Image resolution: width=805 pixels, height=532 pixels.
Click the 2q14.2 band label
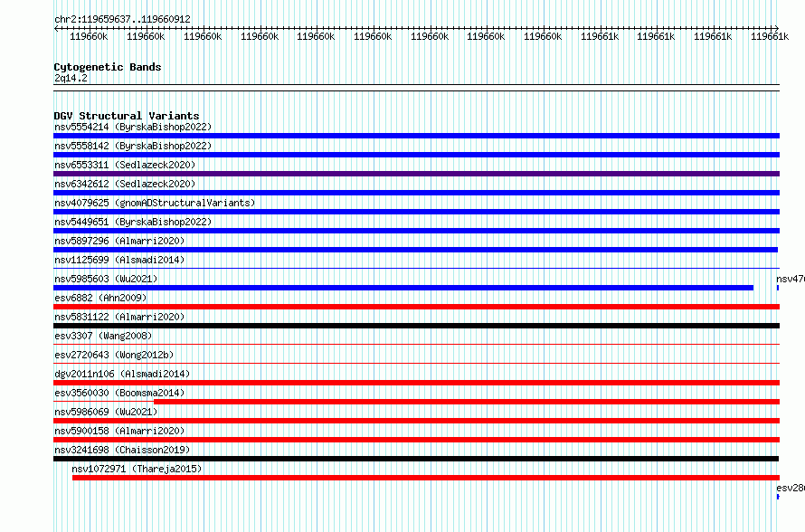[x=71, y=78]
